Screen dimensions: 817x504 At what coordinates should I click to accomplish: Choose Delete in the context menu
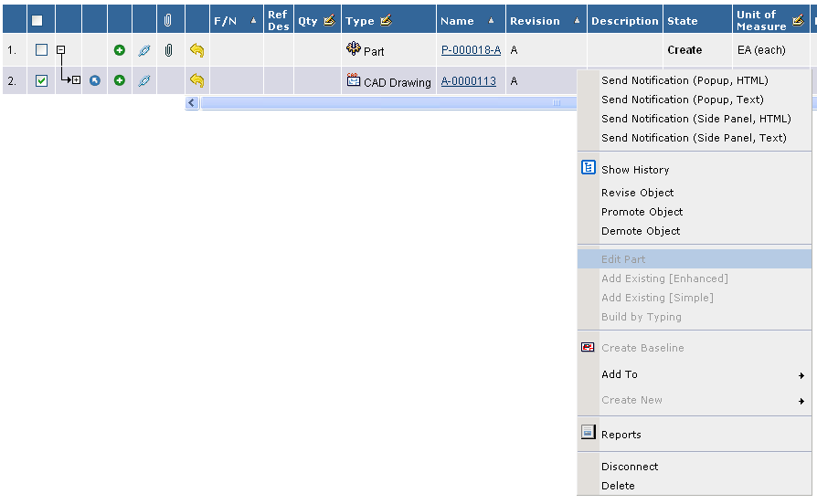(x=618, y=486)
